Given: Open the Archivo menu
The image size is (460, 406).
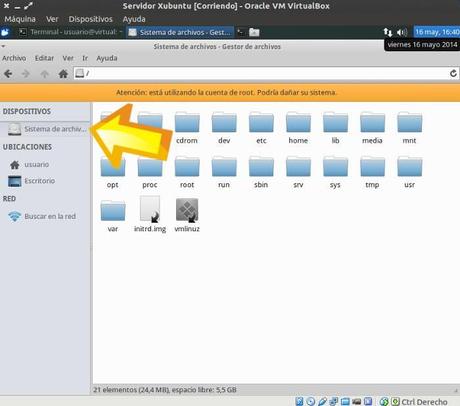Looking at the screenshot, I should pos(14,58).
